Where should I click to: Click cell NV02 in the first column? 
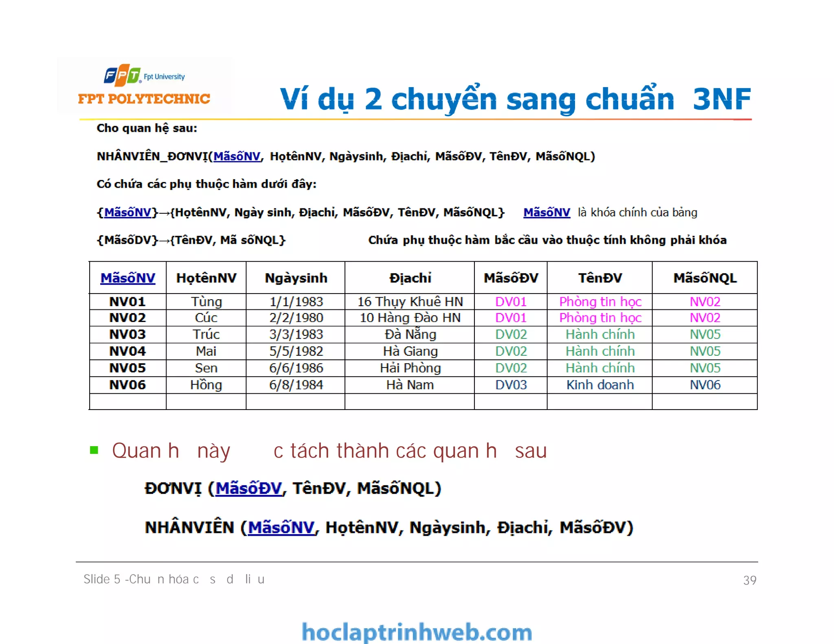coord(127,318)
